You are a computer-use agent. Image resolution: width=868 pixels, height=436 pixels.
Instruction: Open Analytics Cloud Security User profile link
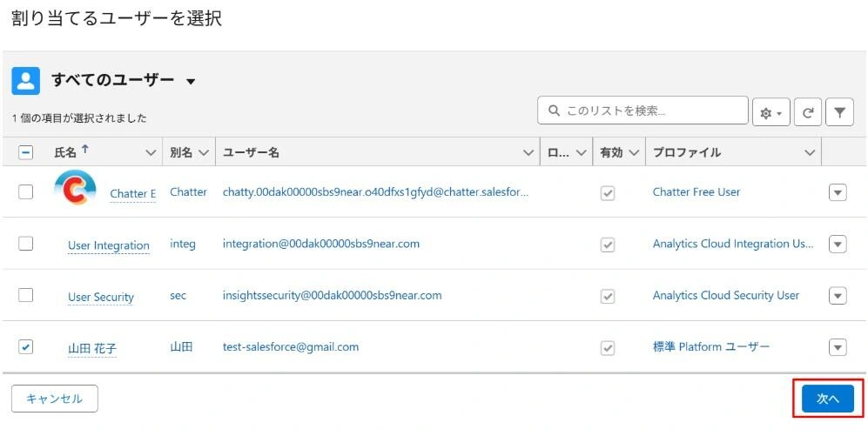(726, 295)
